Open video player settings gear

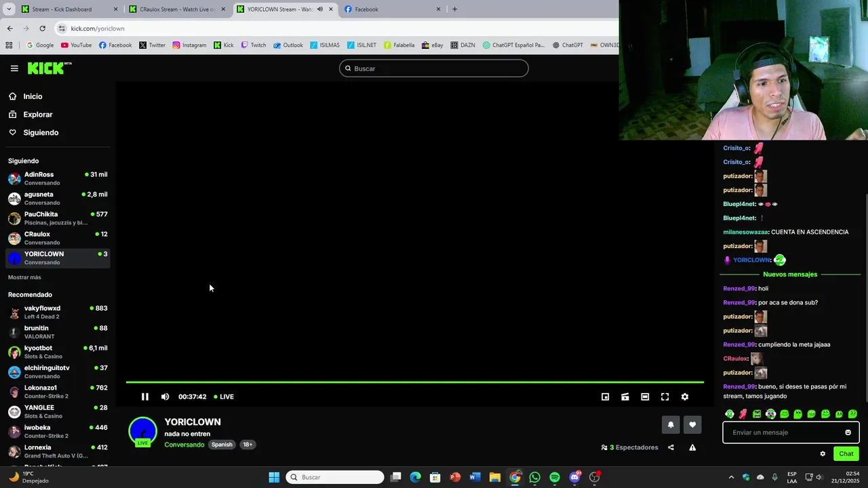[x=685, y=396]
